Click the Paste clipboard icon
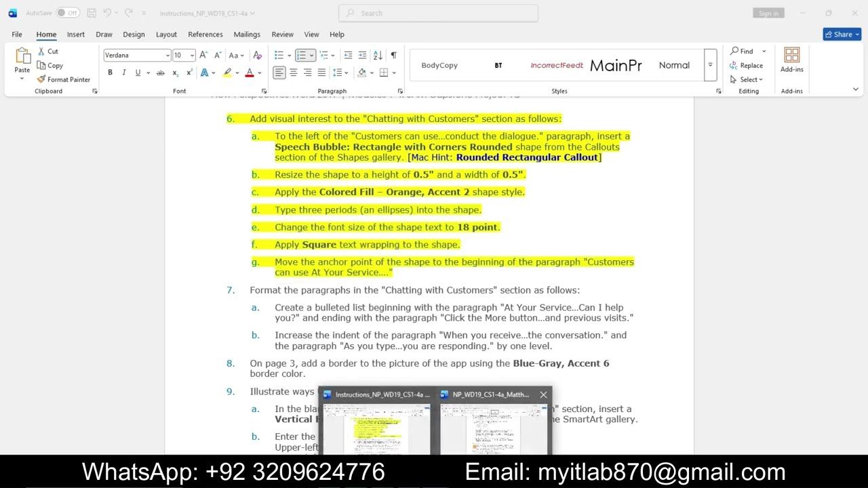The width and height of the screenshot is (868, 488). 22,56
